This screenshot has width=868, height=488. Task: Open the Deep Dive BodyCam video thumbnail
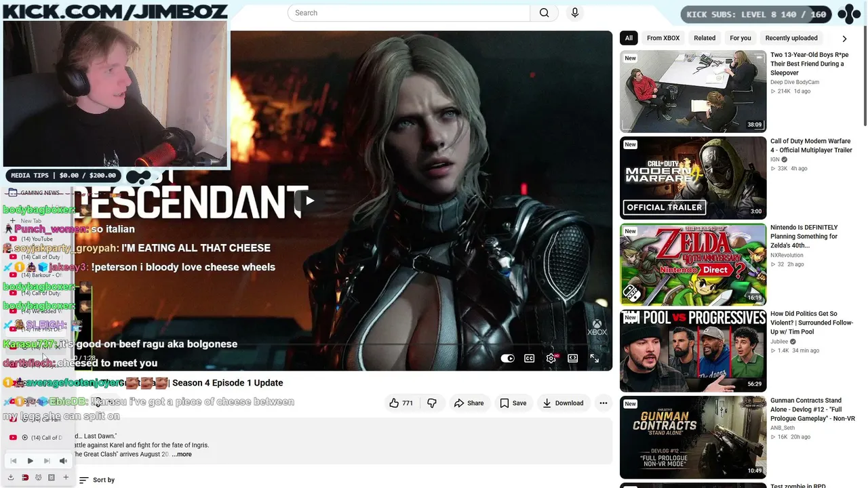click(693, 91)
